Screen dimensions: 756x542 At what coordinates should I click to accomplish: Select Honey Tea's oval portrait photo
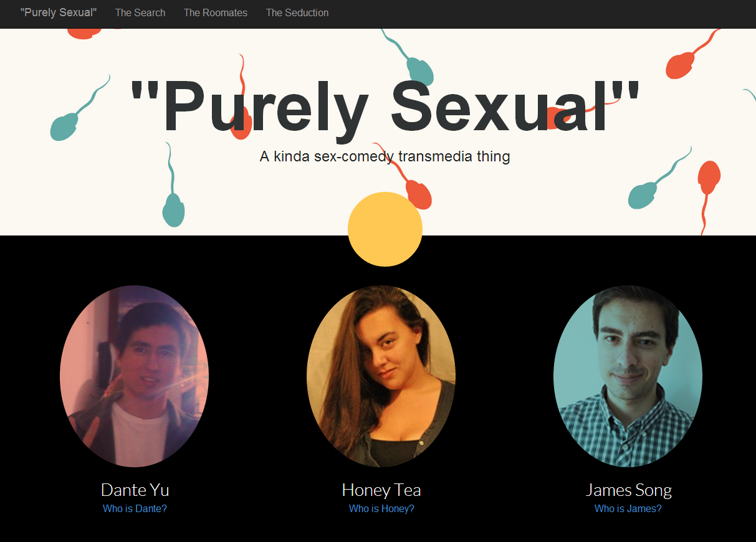pyautogui.click(x=381, y=376)
